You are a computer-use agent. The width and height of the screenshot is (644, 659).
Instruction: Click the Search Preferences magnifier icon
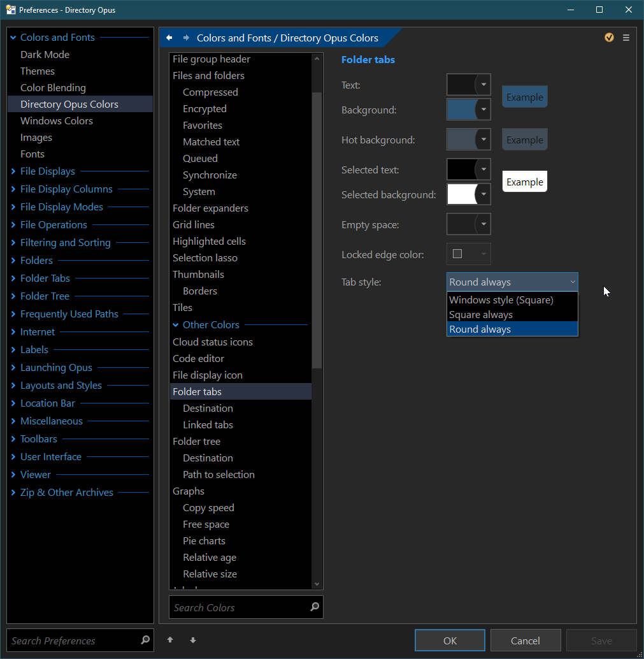point(145,640)
